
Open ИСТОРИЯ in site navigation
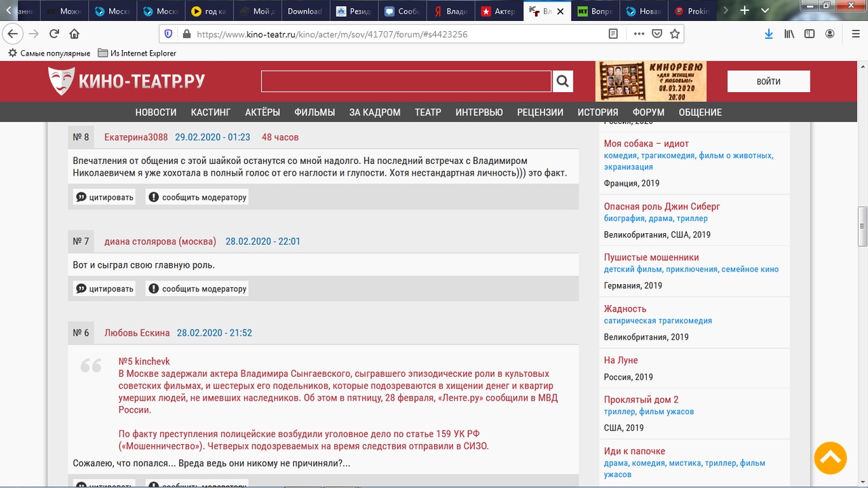coord(598,113)
